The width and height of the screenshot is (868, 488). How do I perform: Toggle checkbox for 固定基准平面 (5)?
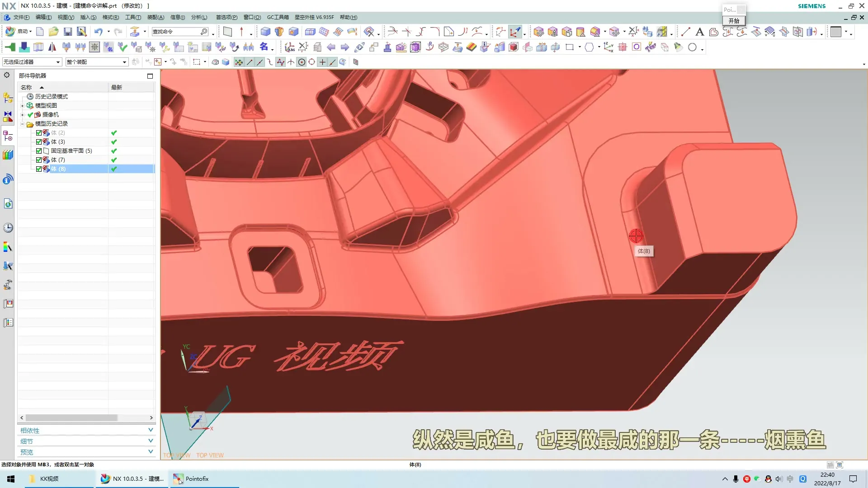tap(39, 151)
